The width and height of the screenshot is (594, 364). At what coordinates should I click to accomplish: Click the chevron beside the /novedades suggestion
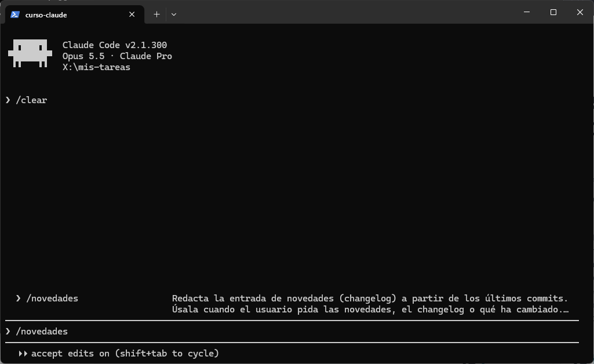[x=18, y=299]
